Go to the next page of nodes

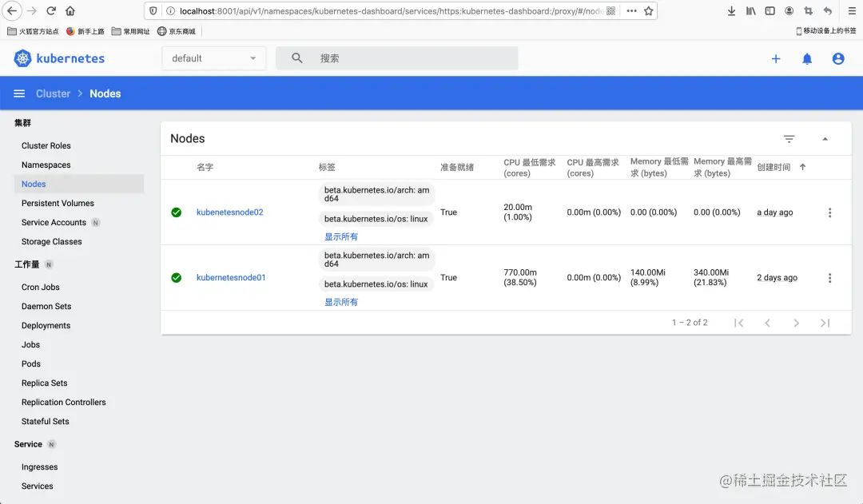[x=796, y=323]
